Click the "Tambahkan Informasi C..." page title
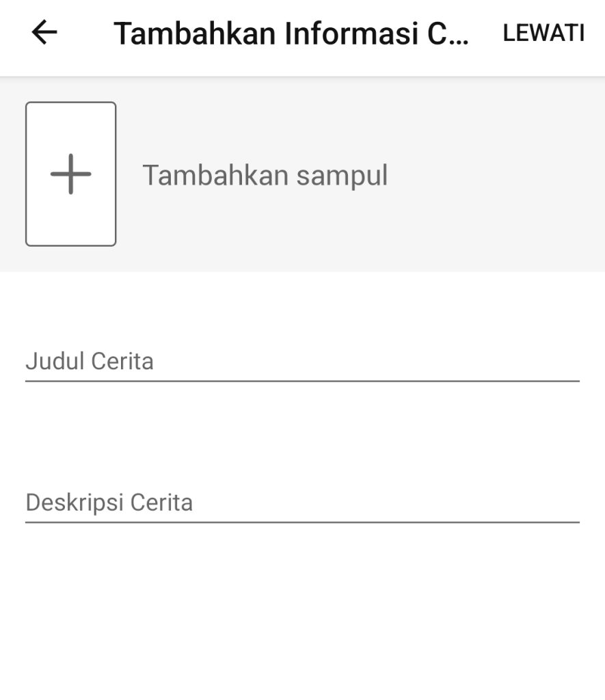Viewport: 605px width, 700px height. [291, 33]
